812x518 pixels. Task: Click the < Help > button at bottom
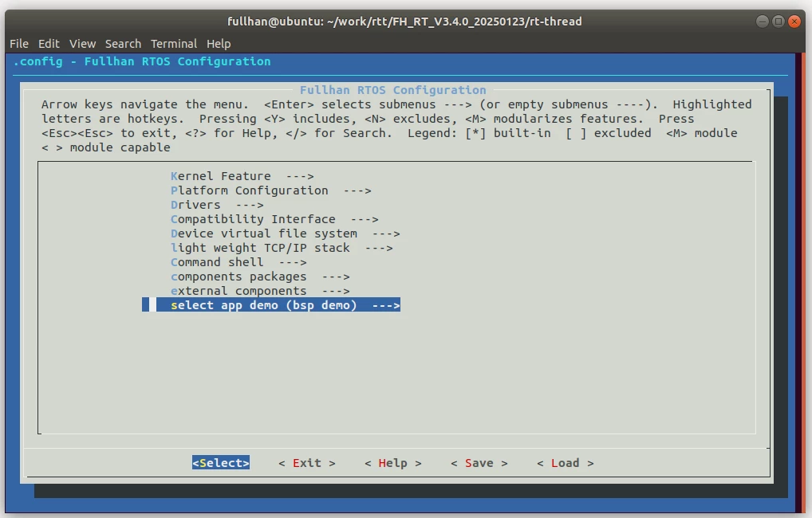393,463
